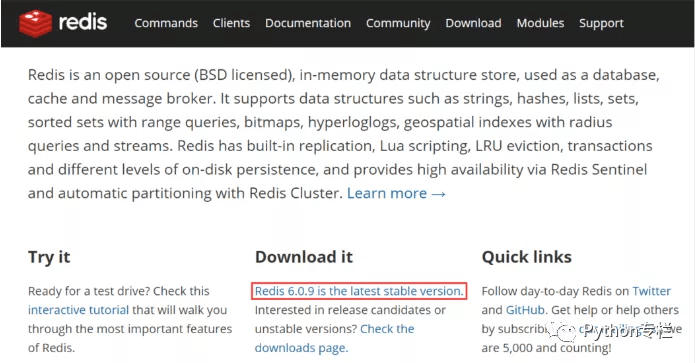Click the Redis 6.0.9 latest stable version link

point(359,291)
